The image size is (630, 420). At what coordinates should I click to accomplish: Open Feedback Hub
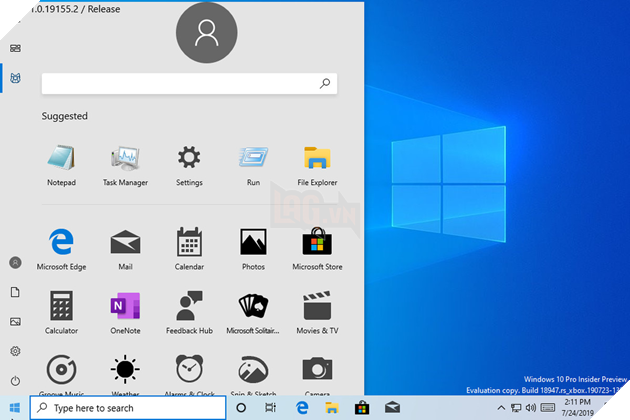pyautogui.click(x=189, y=313)
